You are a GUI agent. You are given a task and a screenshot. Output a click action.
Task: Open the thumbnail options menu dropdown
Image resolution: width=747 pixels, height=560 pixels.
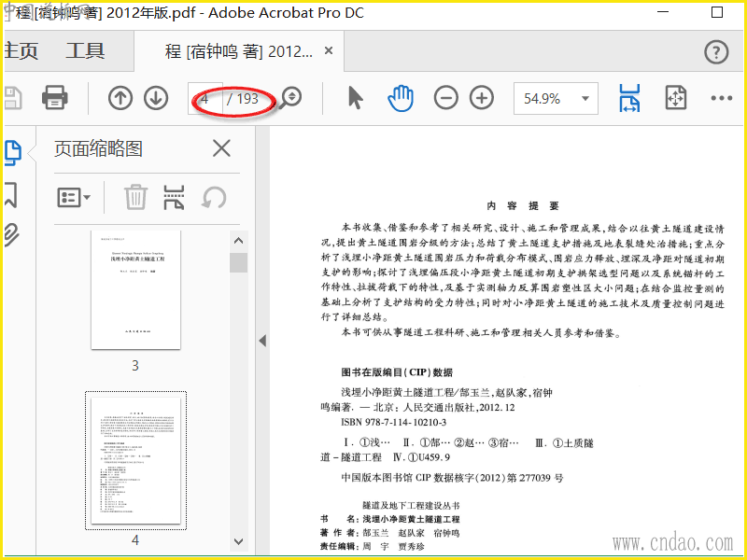coord(74,197)
